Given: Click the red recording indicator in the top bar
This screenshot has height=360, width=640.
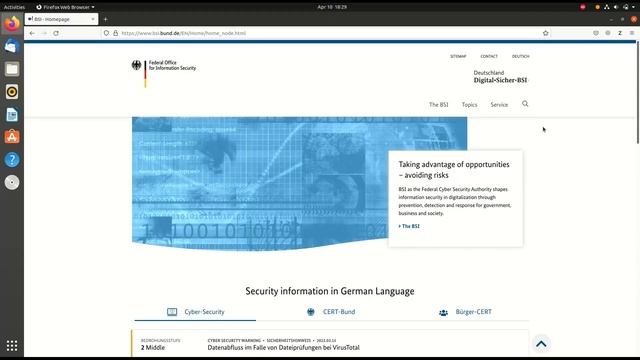Looking at the screenshot, I should coord(583,7).
